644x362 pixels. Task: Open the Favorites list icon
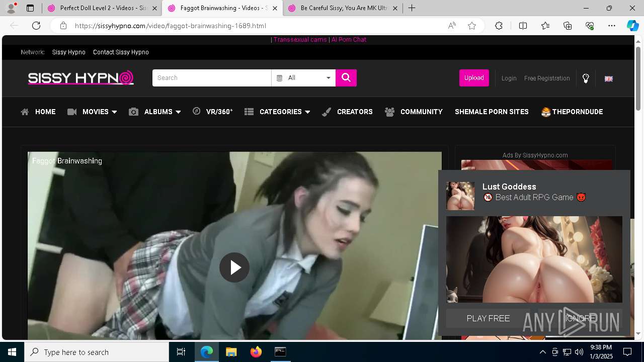coord(545,26)
